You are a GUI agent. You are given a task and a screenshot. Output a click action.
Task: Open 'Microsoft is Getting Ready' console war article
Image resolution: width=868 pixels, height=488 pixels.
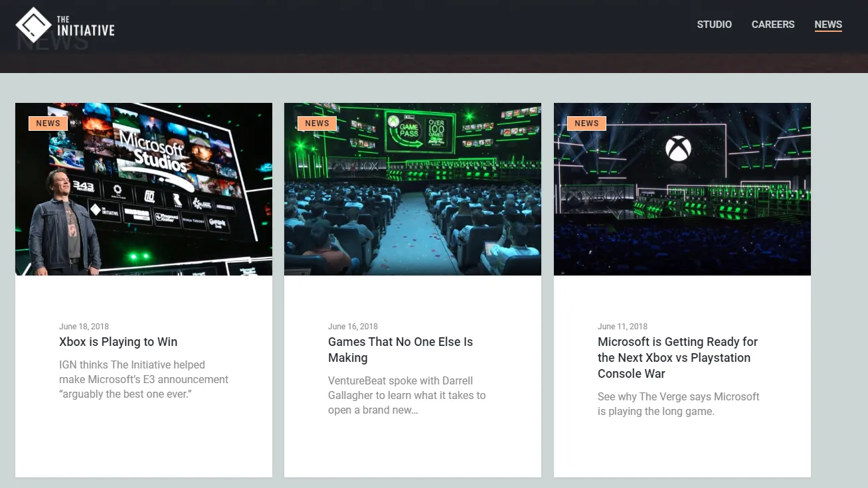click(x=677, y=358)
